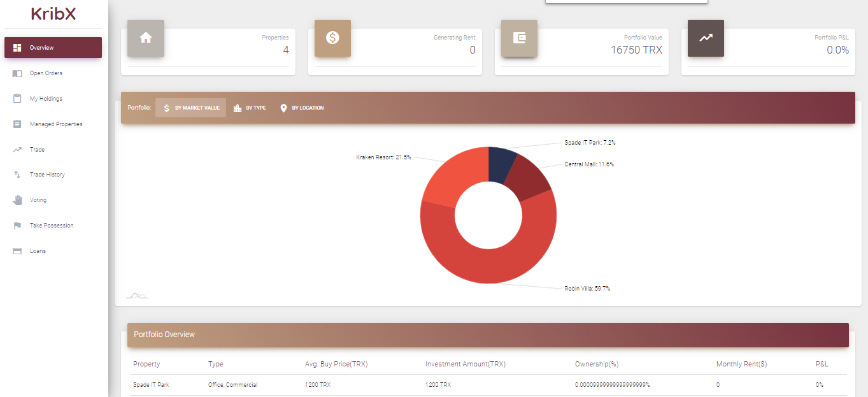Click the KribX logo

pyautogui.click(x=53, y=13)
